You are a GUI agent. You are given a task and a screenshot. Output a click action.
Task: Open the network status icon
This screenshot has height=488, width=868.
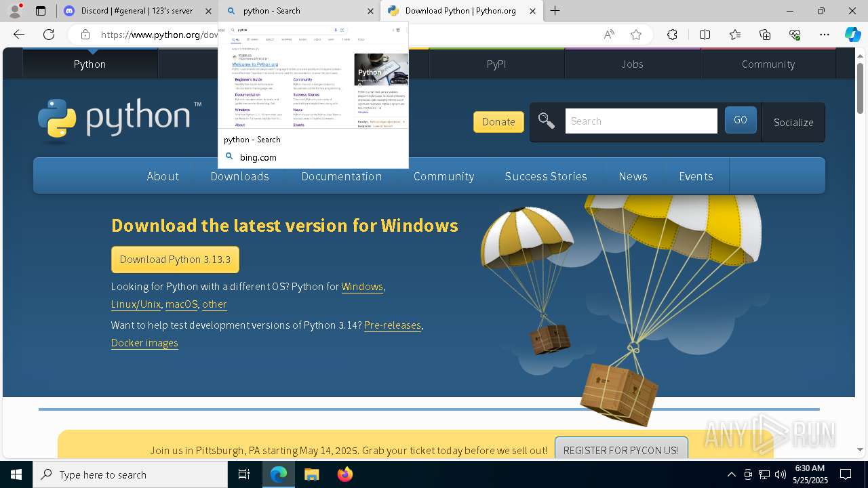pyautogui.click(x=764, y=474)
